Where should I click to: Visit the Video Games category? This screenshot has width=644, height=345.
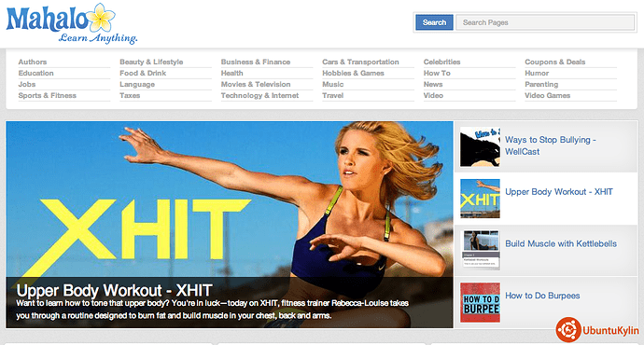pyautogui.click(x=547, y=95)
